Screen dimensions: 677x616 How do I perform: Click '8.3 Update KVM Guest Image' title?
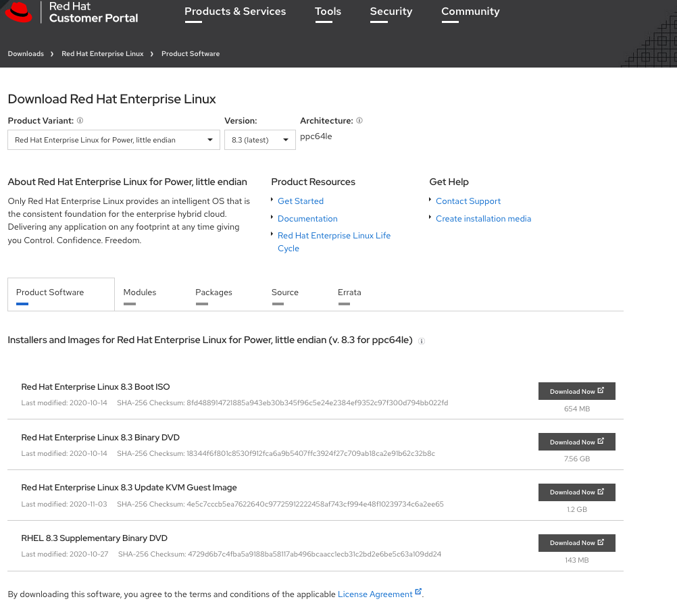click(x=128, y=488)
